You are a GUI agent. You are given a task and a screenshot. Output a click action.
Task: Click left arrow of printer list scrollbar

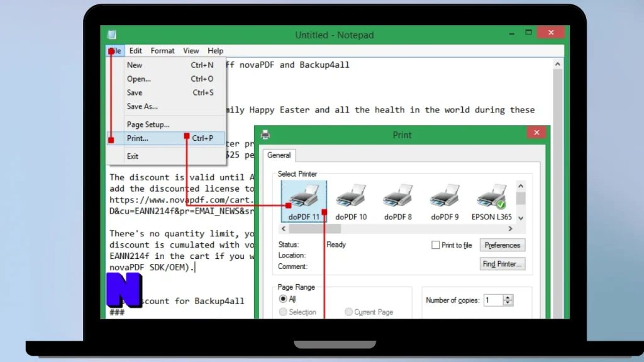[284, 229]
